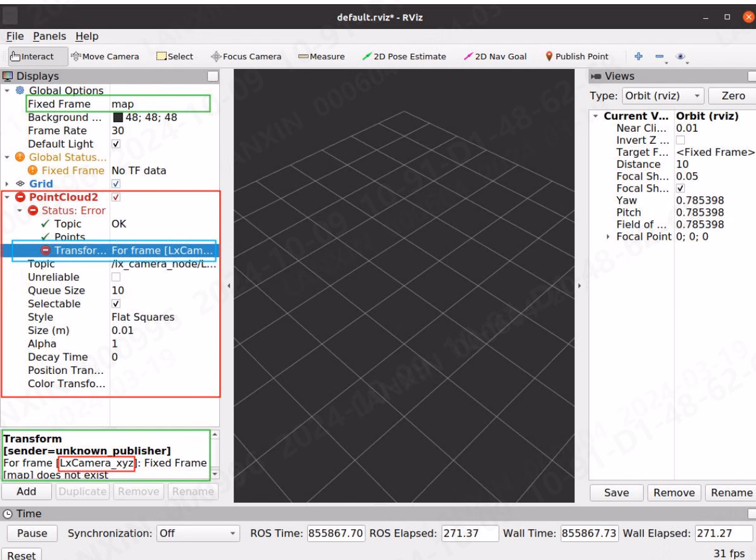Expand the Focal Point property

(x=609, y=237)
